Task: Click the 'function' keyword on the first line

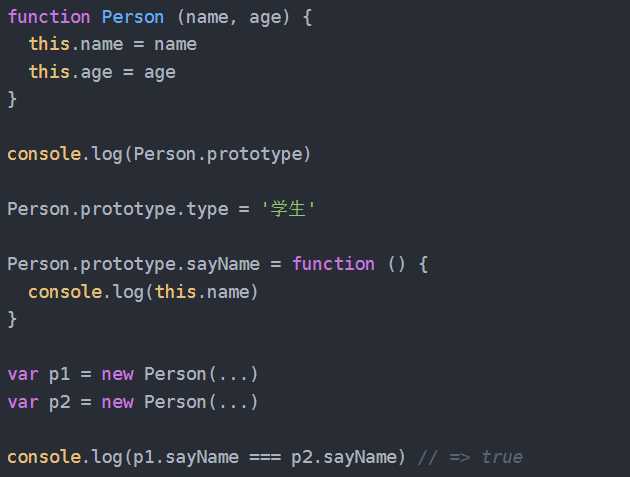Action: (x=49, y=17)
